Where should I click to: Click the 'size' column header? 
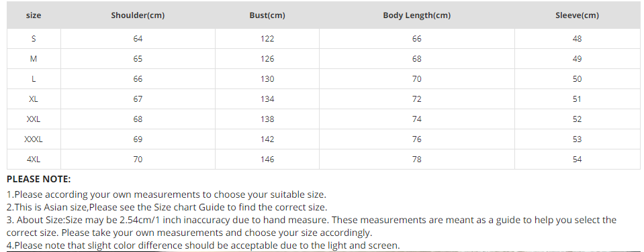click(x=34, y=15)
